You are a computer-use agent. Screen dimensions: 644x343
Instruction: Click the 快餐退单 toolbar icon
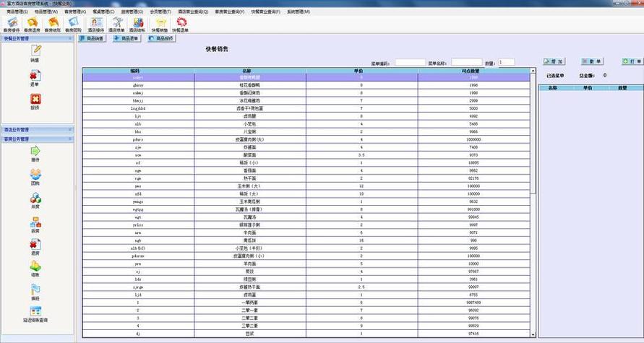180,25
